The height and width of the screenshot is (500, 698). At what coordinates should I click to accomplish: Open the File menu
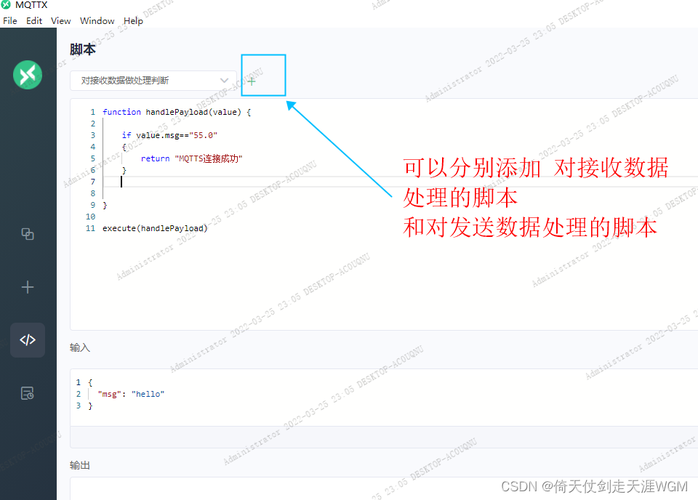(x=10, y=21)
